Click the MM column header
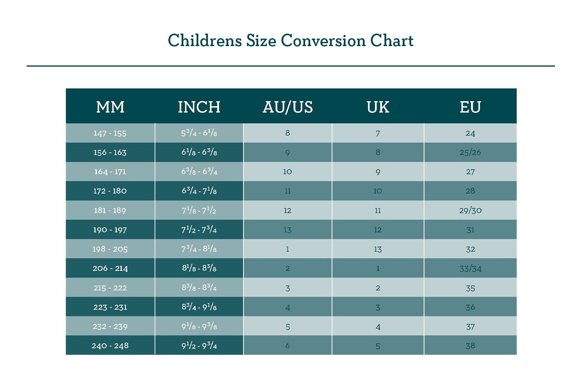Screen dimensions: 582x392 coord(110,107)
